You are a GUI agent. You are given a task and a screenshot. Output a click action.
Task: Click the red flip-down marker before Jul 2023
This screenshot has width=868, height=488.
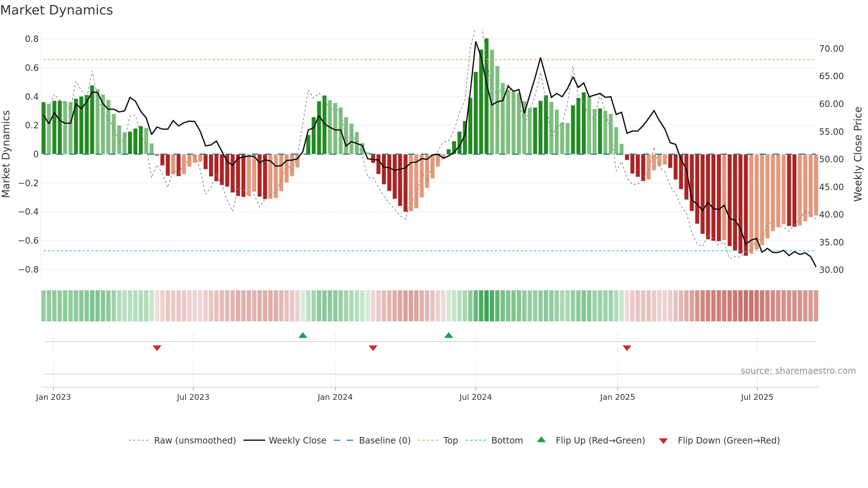157,348
